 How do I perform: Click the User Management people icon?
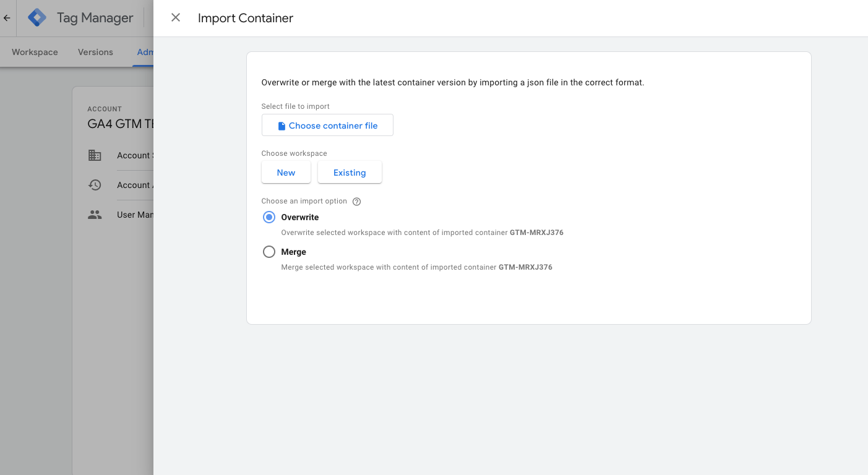pos(95,215)
